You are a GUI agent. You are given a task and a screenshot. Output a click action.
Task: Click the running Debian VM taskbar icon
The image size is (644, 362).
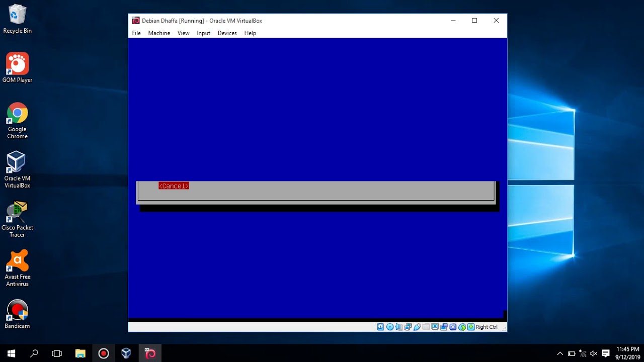click(x=150, y=353)
